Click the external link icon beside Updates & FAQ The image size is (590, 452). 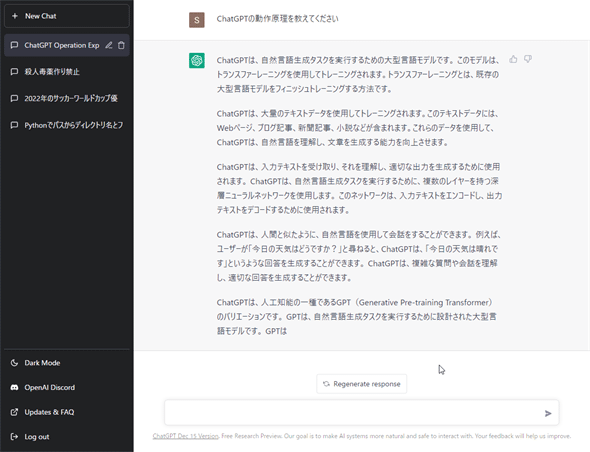pos(14,412)
